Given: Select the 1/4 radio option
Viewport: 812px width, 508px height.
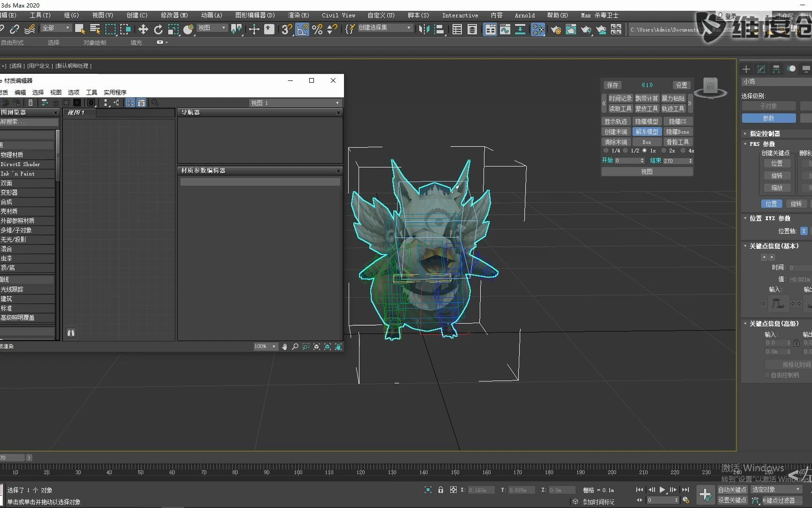Looking at the screenshot, I should click(x=606, y=151).
